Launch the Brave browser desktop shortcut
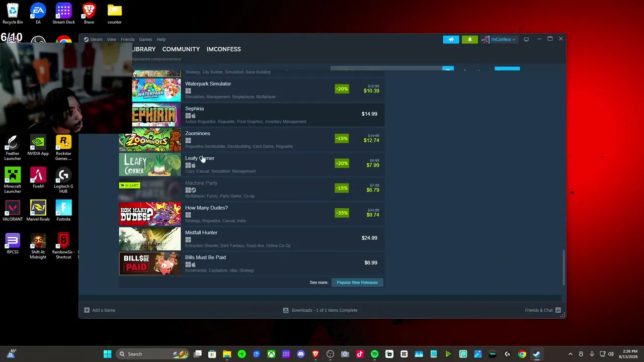 (x=89, y=14)
